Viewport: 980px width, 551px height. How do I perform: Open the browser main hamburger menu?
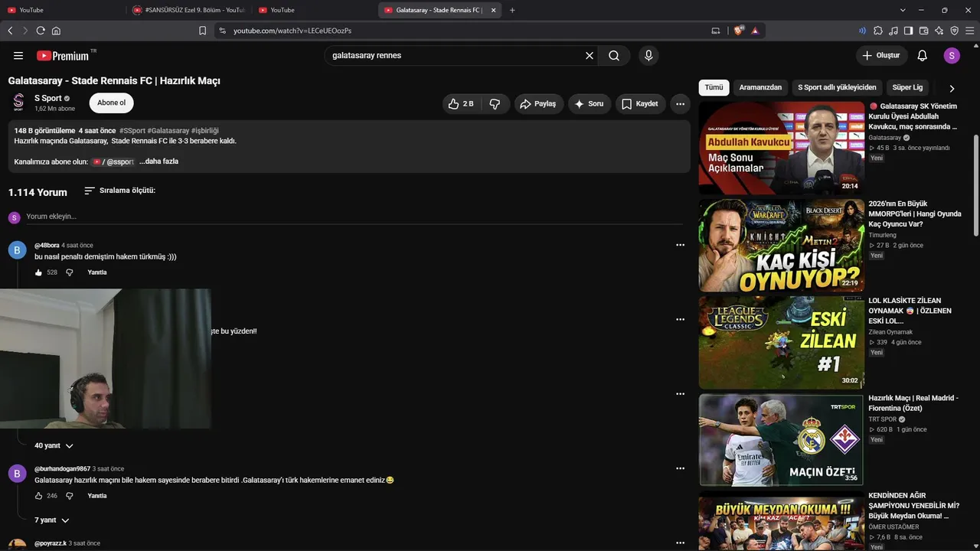pyautogui.click(x=969, y=31)
